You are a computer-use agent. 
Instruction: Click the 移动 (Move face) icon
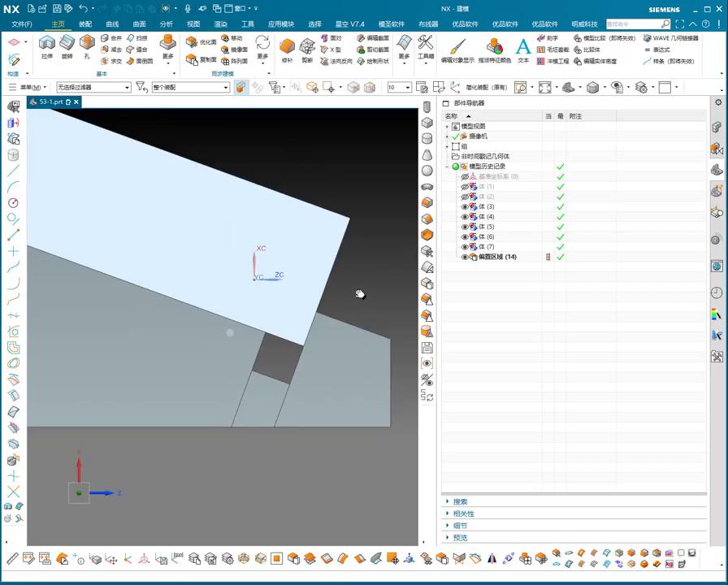point(224,38)
